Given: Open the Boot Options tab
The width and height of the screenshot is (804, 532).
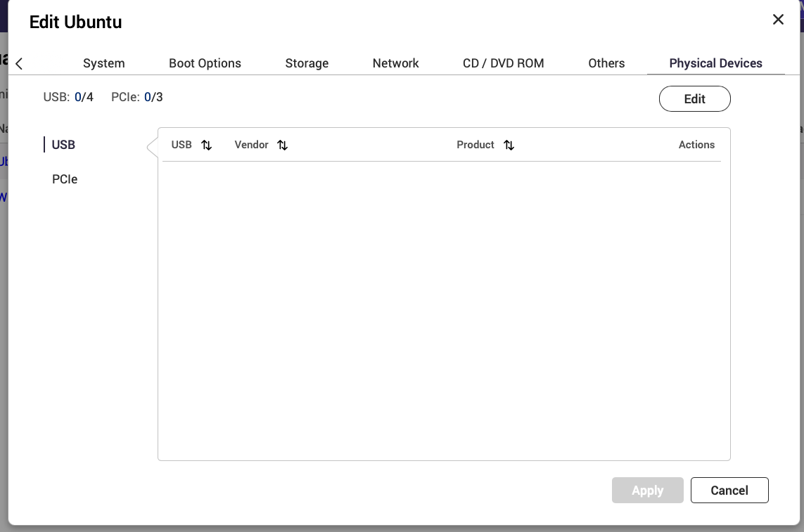Looking at the screenshot, I should pyautogui.click(x=205, y=63).
